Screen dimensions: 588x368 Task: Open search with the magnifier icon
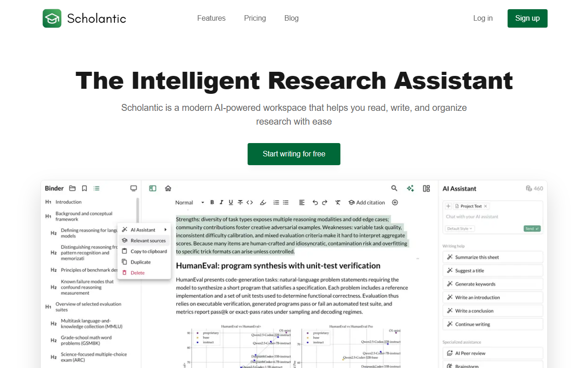(394, 188)
